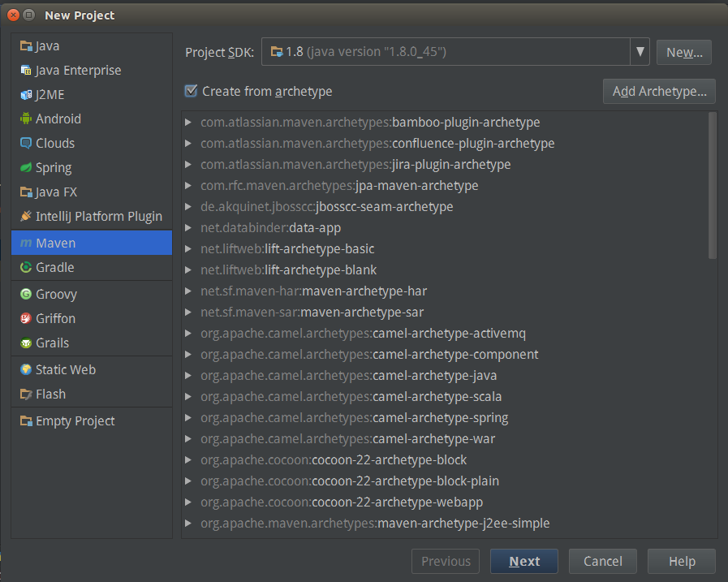Choose the Flash icon

pos(26,394)
